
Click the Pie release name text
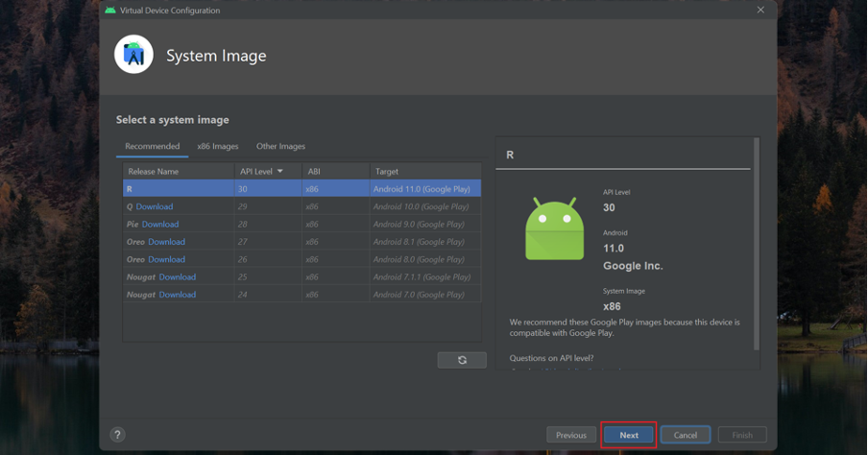(133, 225)
